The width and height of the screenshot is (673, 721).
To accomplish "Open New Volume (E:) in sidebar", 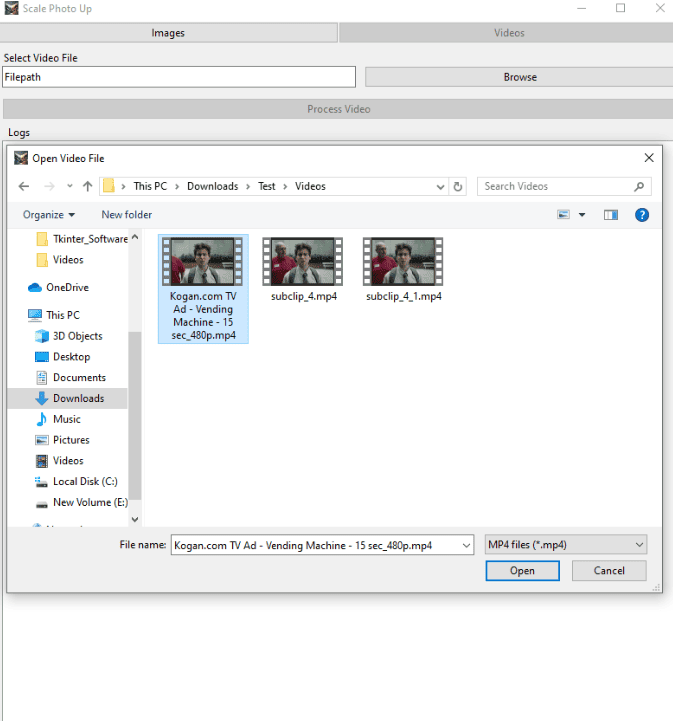I will tap(81, 503).
